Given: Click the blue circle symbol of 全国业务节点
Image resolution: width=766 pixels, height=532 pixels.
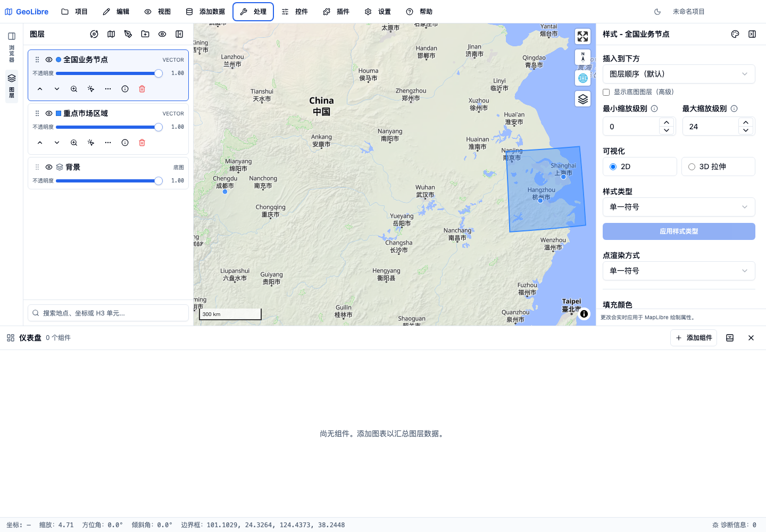Looking at the screenshot, I should (x=59, y=60).
